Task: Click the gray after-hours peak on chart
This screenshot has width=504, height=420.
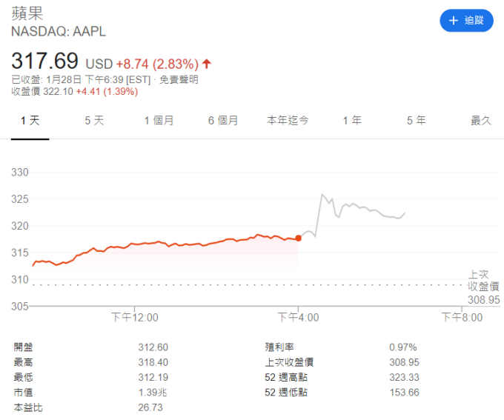Action: [x=322, y=194]
